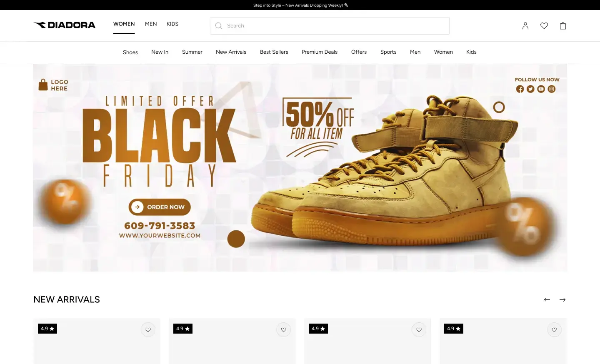Favorite the third New Arrivals product

click(419, 330)
